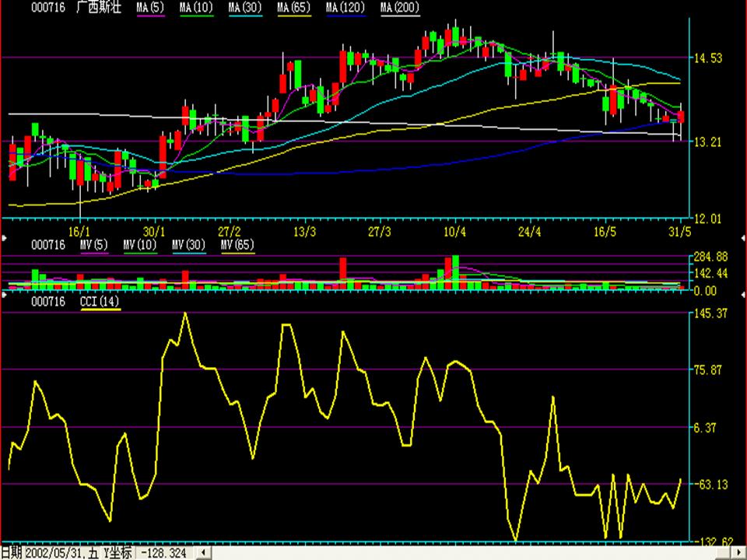Click the MA(5) moving average legend
Screen dimensions: 747x560
coord(150,8)
